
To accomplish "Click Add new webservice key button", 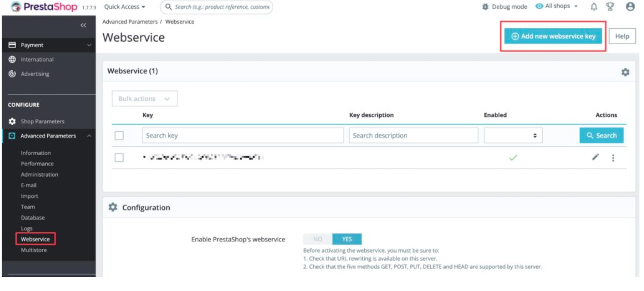I will pyautogui.click(x=553, y=36).
